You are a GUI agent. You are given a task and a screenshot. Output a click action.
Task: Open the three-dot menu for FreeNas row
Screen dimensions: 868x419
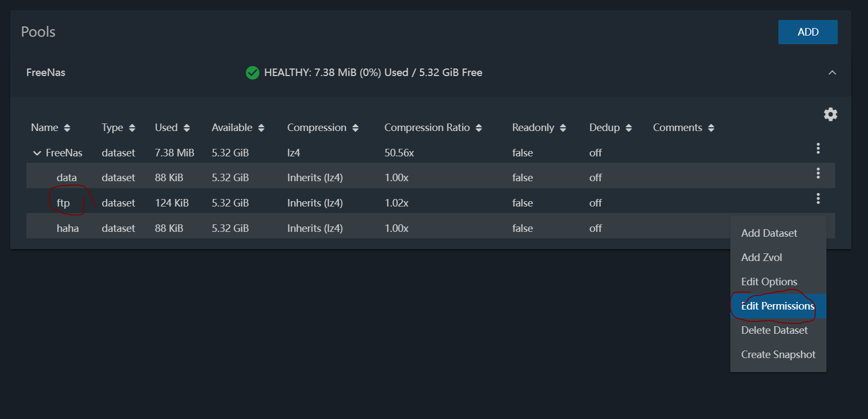[x=818, y=148]
